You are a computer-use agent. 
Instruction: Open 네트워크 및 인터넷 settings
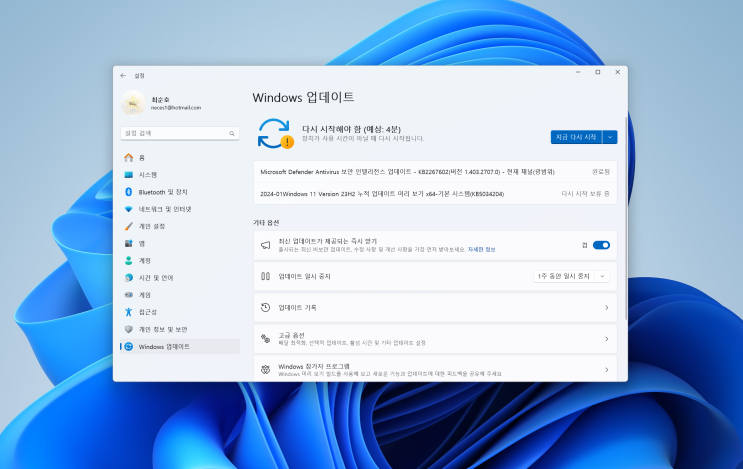[x=180, y=209]
